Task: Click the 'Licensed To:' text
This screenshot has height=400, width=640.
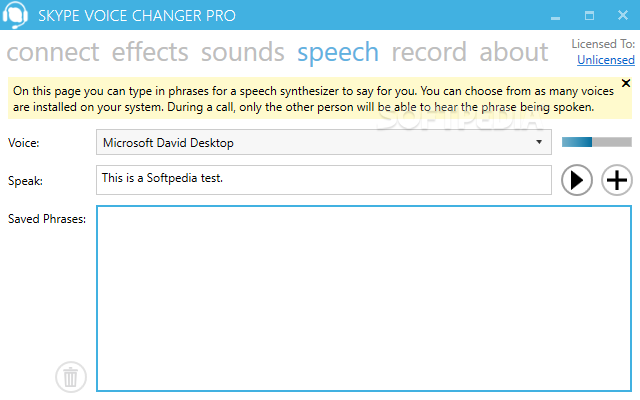Action: 603,44
